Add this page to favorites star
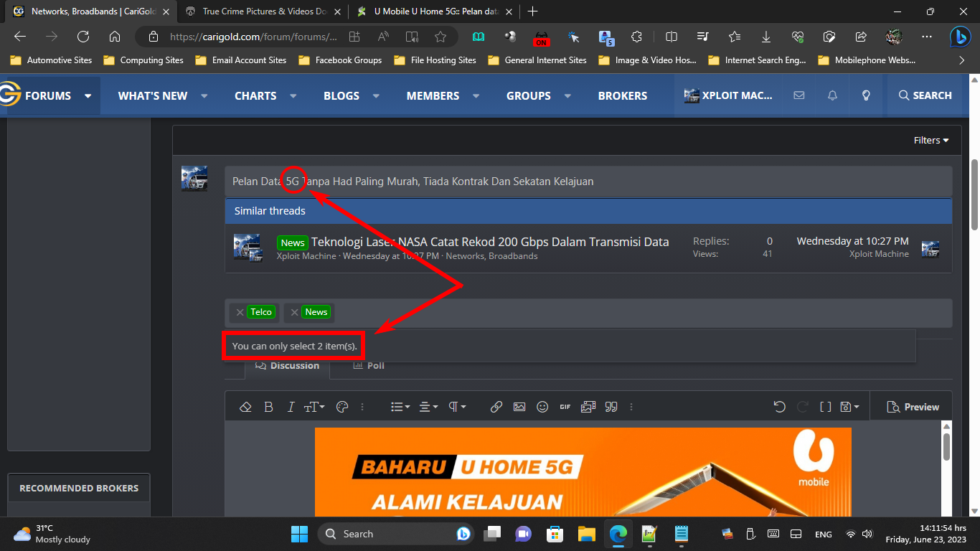 coord(440,37)
